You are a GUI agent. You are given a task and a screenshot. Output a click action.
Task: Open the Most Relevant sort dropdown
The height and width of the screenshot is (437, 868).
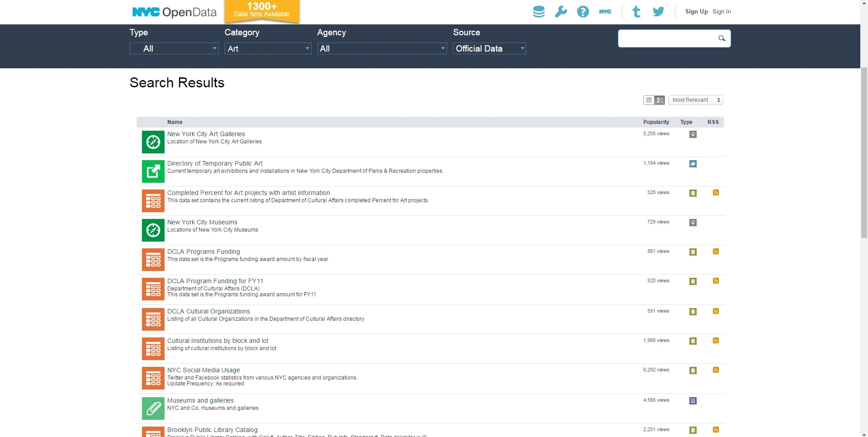click(x=696, y=100)
